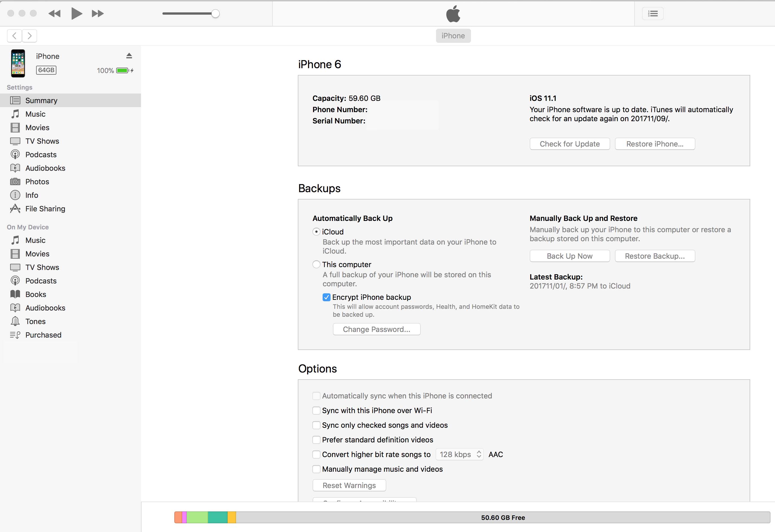
Task: Switch to the iPhone tab
Action: pos(453,36)
